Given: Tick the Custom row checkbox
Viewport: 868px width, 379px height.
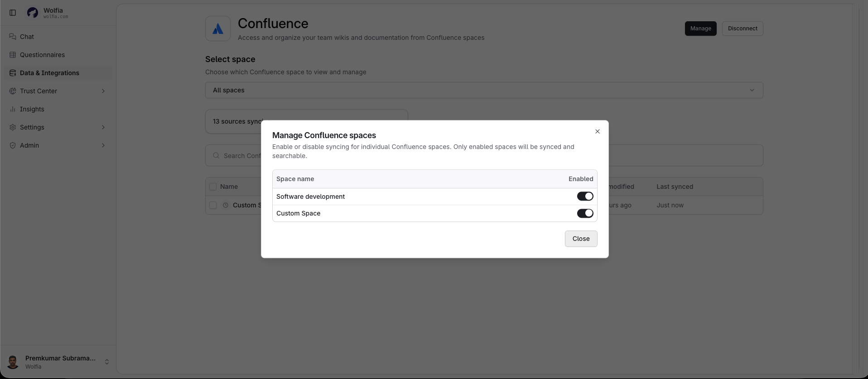Looking at the screenshot, I should (213, 205).
